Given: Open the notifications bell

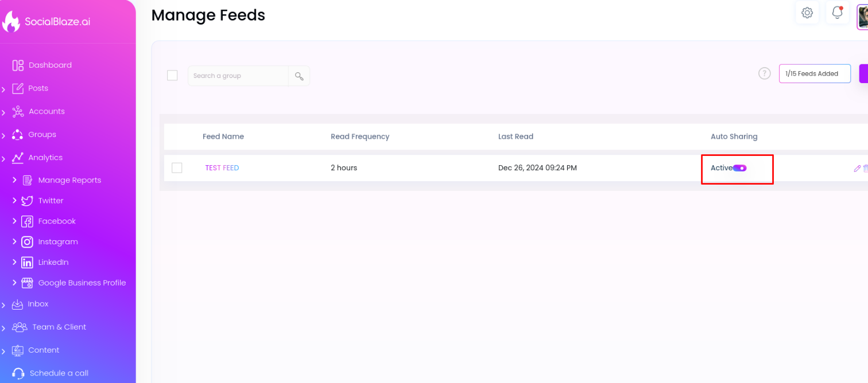Looking at the screenshot, I should [838, 12].
